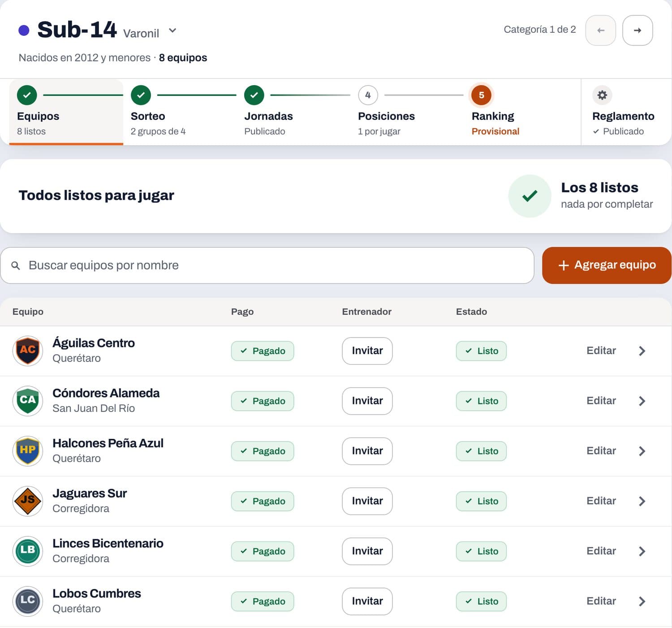Invite a coach for Lobos Cumbres
The height and width of the screenshot is (628, 672).
click(x=367, y=602)
